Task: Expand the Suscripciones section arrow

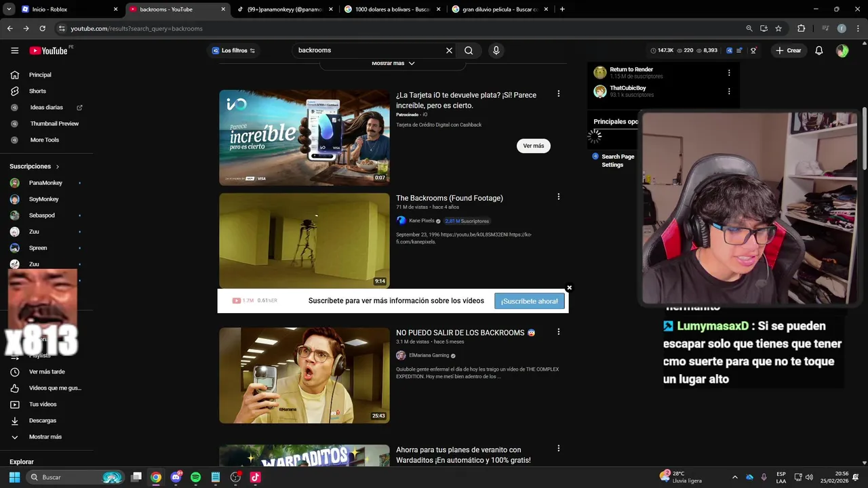Action: click(x=58, y=166)
